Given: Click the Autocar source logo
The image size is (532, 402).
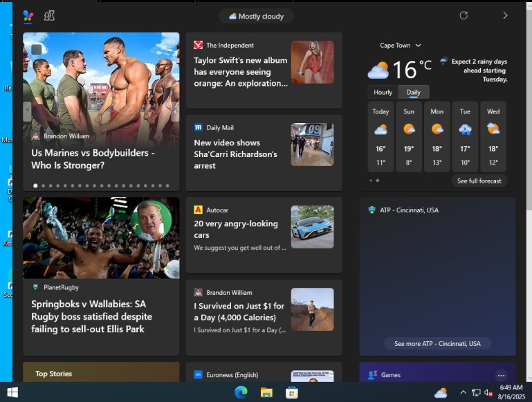Looking at the screenshot, I should coord(198,210).
